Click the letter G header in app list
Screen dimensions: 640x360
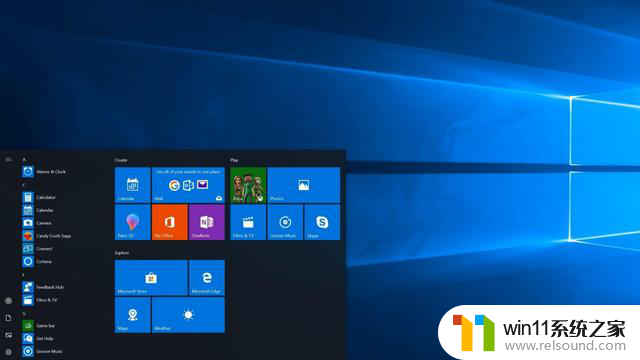click(x=24, y=314)
